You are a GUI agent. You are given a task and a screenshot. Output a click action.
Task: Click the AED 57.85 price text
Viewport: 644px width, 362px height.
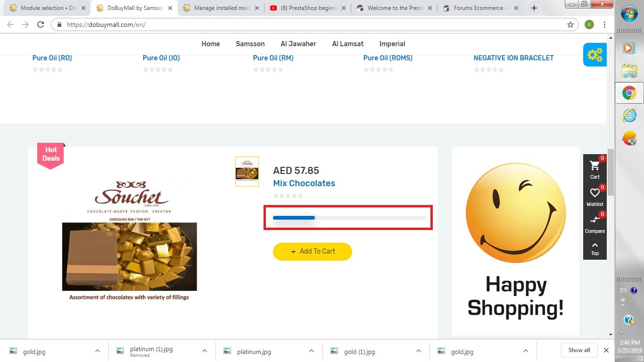coord(296,171)
